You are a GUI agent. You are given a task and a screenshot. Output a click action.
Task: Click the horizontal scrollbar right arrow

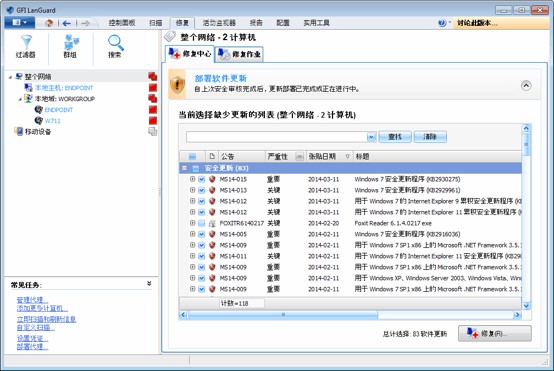pos(517,314)
